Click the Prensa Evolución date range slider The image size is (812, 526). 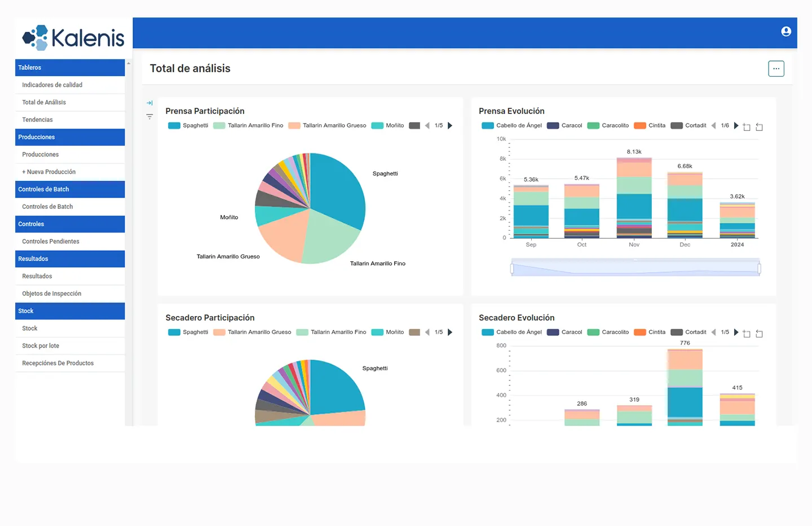pyautogui.click(x=635, y=268)
